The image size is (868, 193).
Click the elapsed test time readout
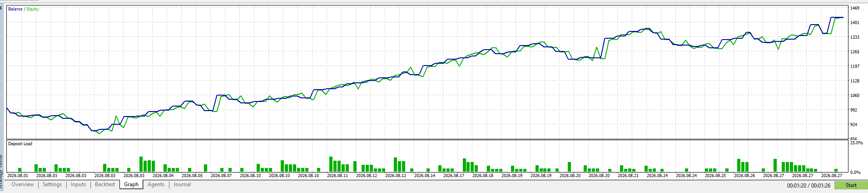(x=808, y=186)
